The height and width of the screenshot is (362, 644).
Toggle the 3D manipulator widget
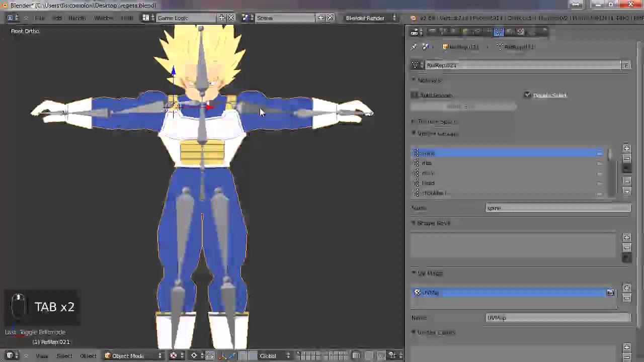223,356
